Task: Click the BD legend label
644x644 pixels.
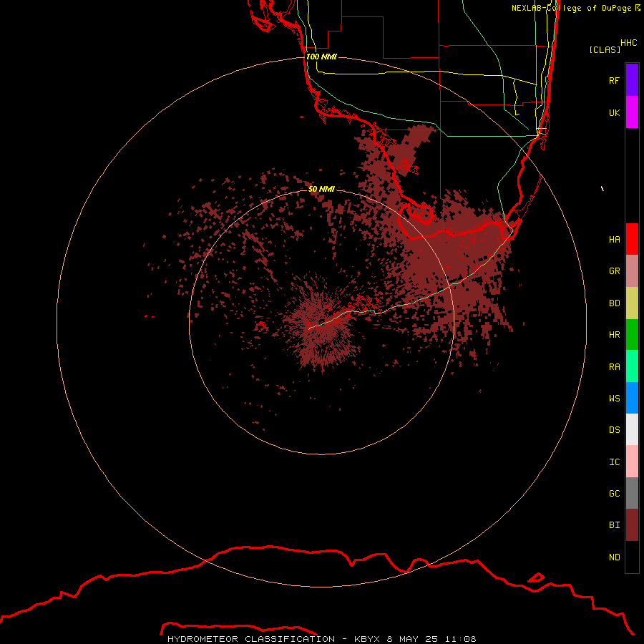Action: pyautogui.click(x=614, y=303)
